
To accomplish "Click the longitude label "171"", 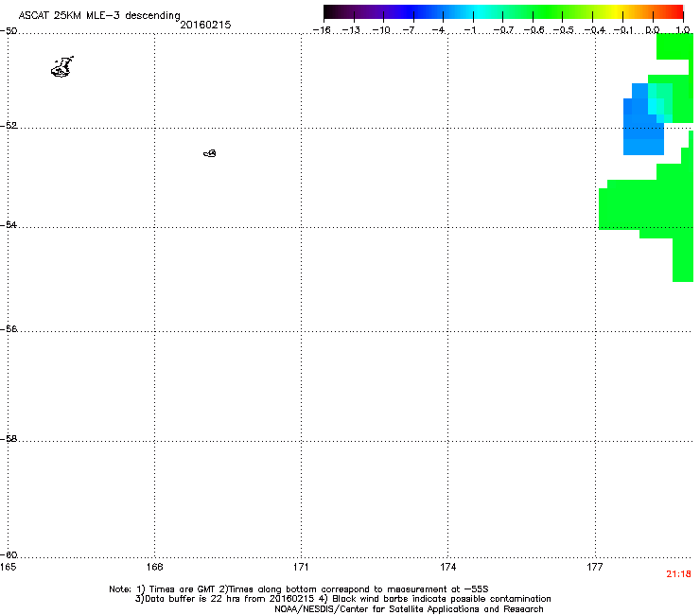I will pyautogui.click(x=301, y=567).
